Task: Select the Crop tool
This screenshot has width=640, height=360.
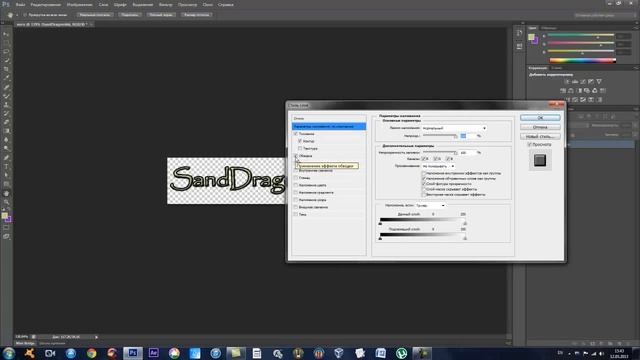Action: pos(6,69)
